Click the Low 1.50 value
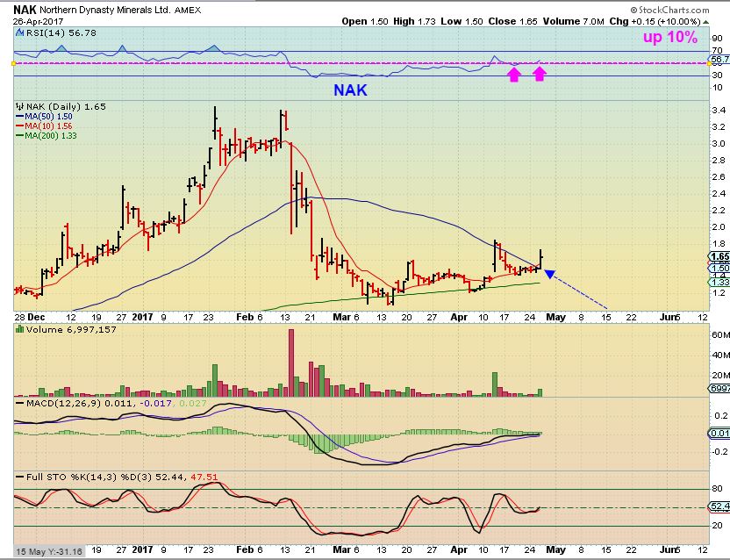 [462, 21]
